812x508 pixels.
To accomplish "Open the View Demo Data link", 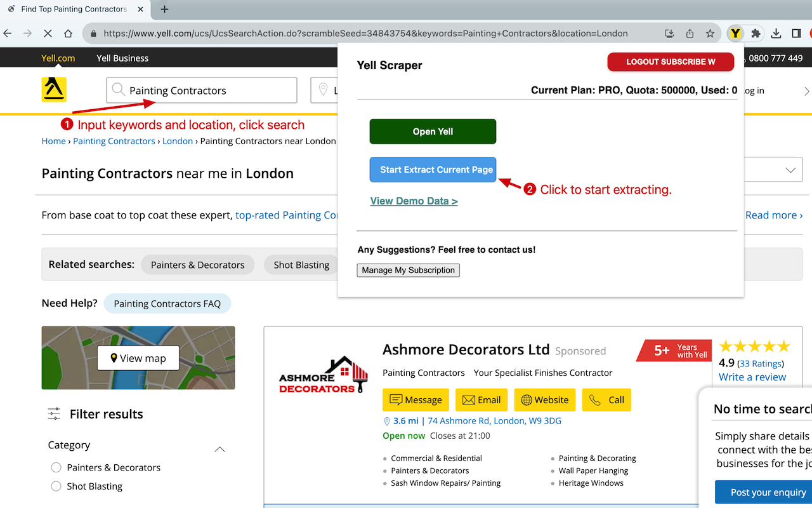I will [x=414, y=201].
